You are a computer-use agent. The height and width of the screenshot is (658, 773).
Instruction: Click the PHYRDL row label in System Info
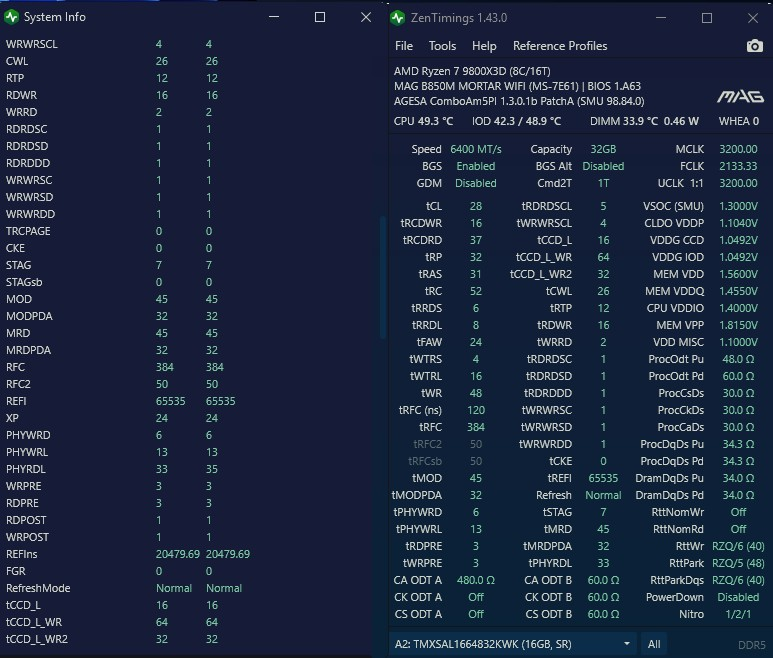click(x=26, y=469)
